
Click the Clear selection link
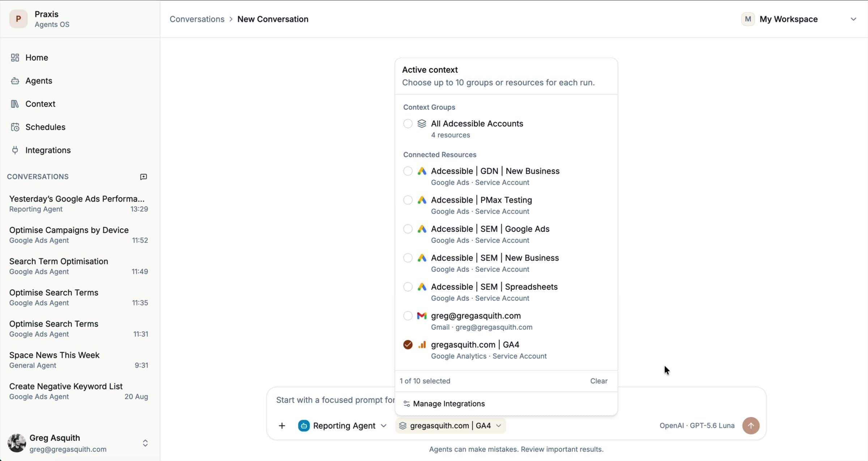(599, 381)
